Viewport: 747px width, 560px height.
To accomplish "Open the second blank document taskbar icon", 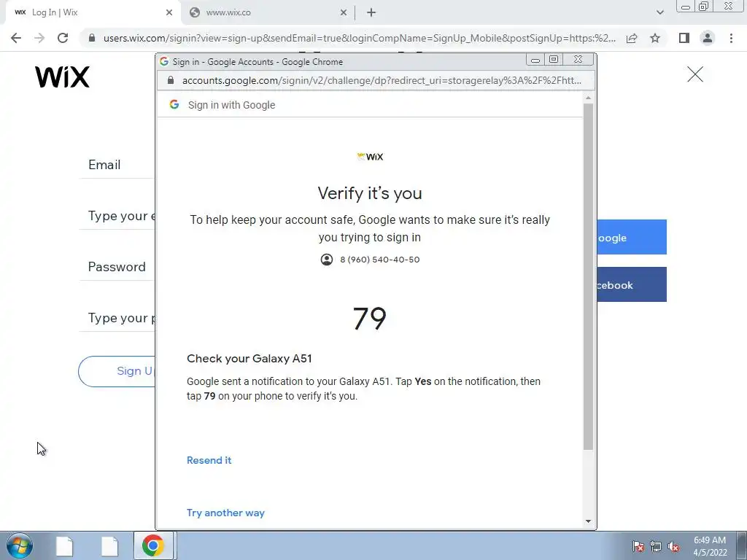I will pos(109,545).
